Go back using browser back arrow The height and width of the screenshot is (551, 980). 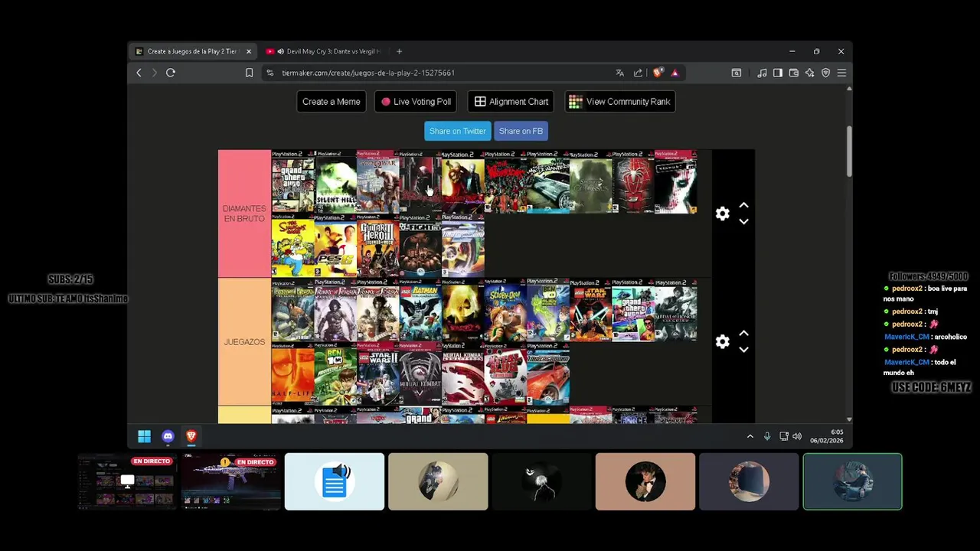point(139,73)
